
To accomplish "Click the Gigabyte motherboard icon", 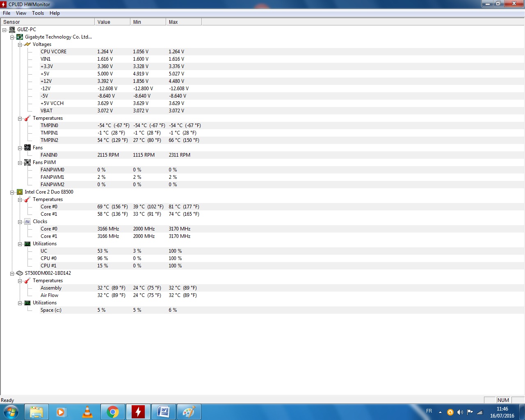I will click(20, 37).
